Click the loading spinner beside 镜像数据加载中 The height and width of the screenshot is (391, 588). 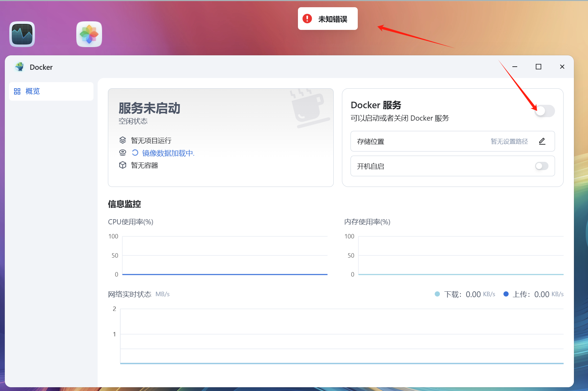click(x=135, y=153)
